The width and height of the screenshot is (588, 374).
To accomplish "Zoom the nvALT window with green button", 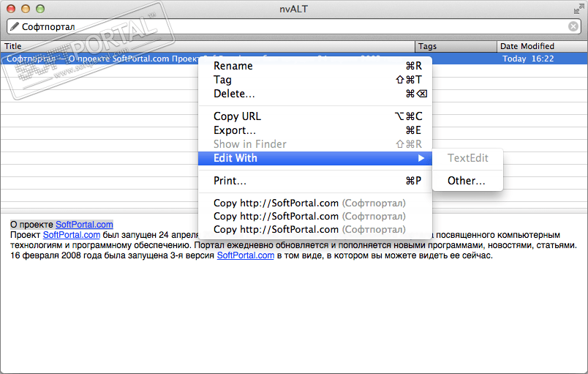I will coord(40,9).
